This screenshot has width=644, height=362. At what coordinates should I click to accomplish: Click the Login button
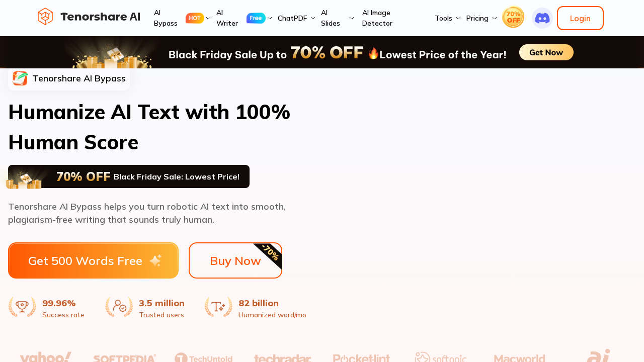[x=580, y=18]
